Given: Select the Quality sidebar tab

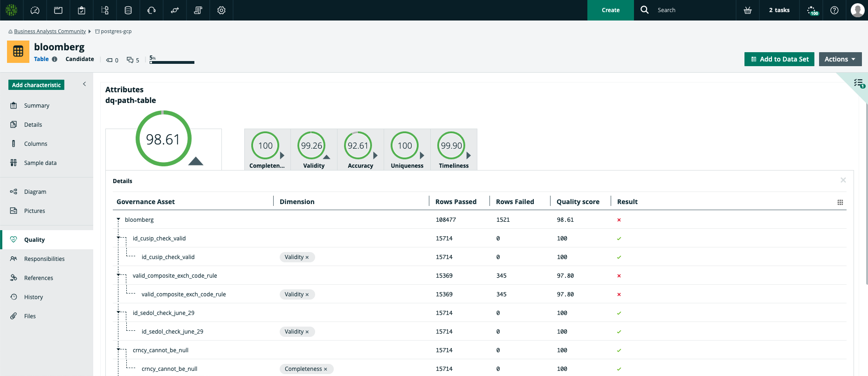Looking at the screenshot, I should click(x=47, y=240).
